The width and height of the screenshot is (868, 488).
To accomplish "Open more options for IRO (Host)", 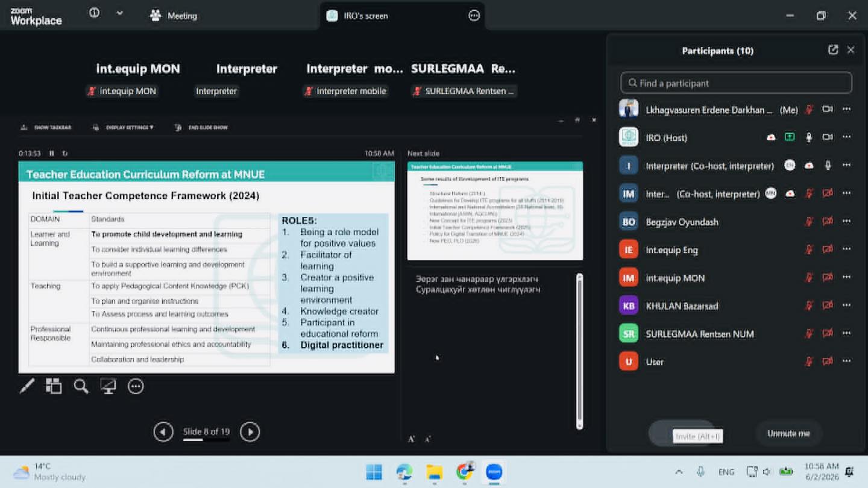I will [846, 137].
